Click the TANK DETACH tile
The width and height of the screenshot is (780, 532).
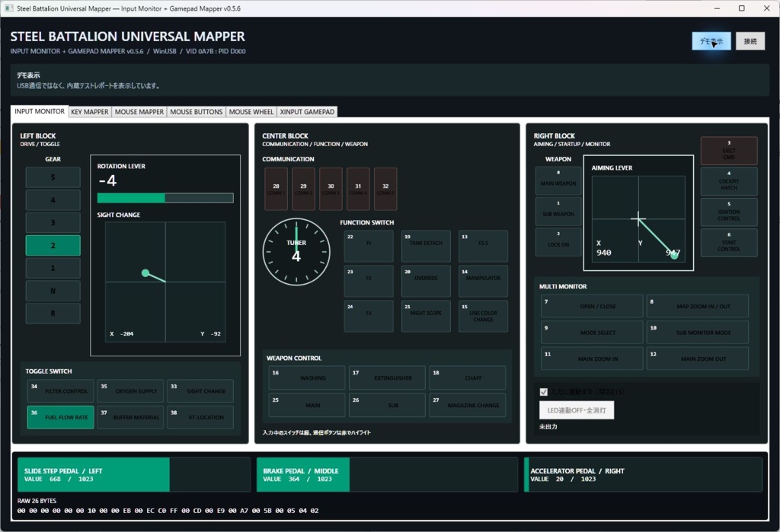click(426, 246)
